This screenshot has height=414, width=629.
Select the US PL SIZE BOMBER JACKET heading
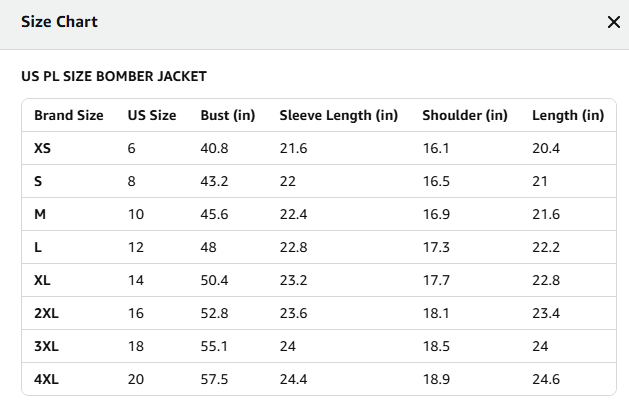[x=114, y=76]
